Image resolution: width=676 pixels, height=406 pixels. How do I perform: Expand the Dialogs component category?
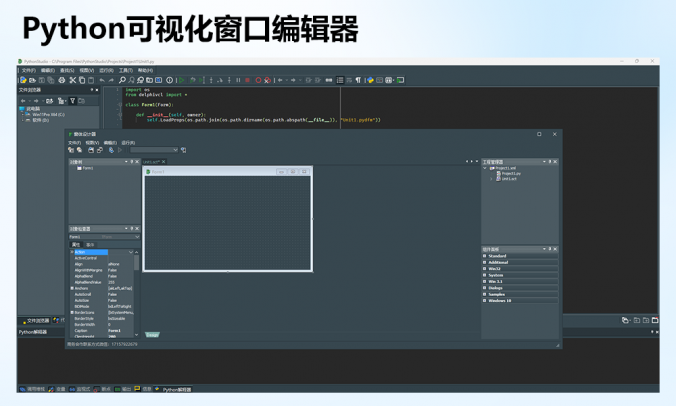[x=485, y=288]
